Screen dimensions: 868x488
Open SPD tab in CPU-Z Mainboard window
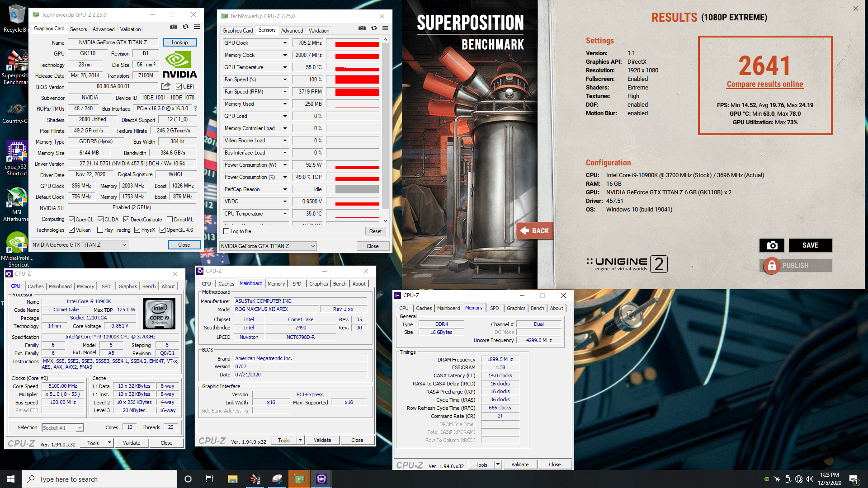pyautogui.click(x=297, y=284)
